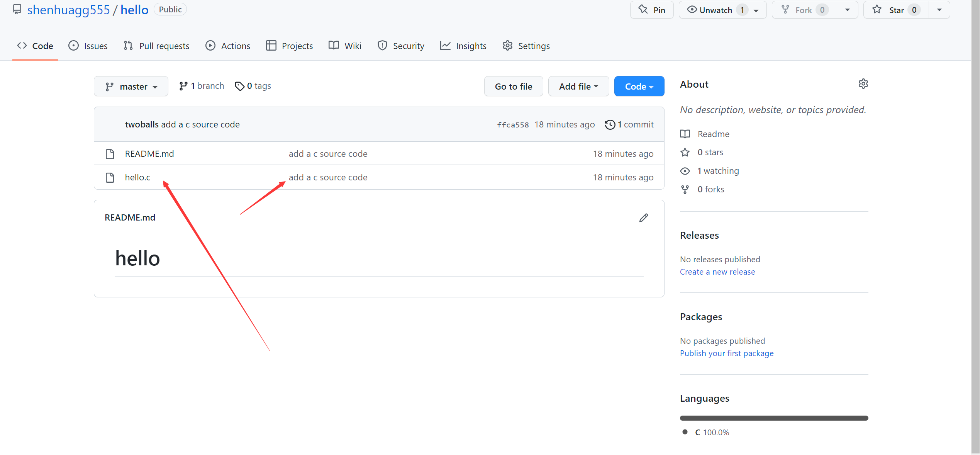The width and height of the screenshot is (980, 455).
Task: Click the Go to file button
Action: (514, 86)
